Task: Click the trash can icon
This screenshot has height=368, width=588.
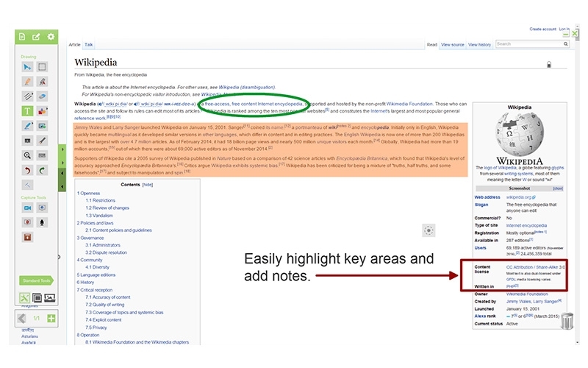Action: point(567,321)
